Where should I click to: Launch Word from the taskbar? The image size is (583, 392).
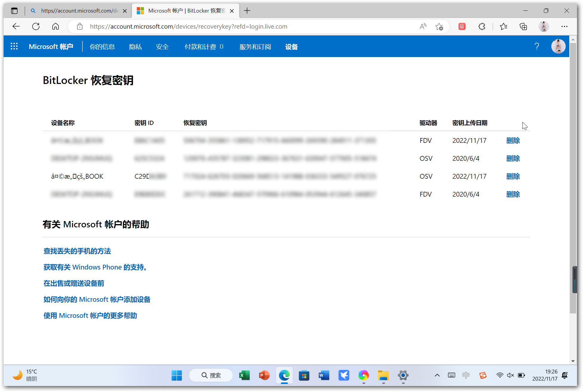324,375
